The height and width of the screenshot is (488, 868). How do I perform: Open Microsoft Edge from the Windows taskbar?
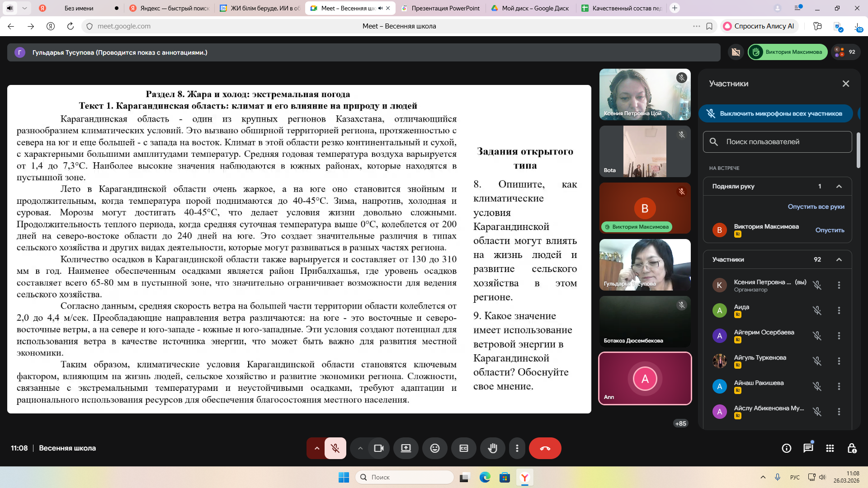pos(485,477)
